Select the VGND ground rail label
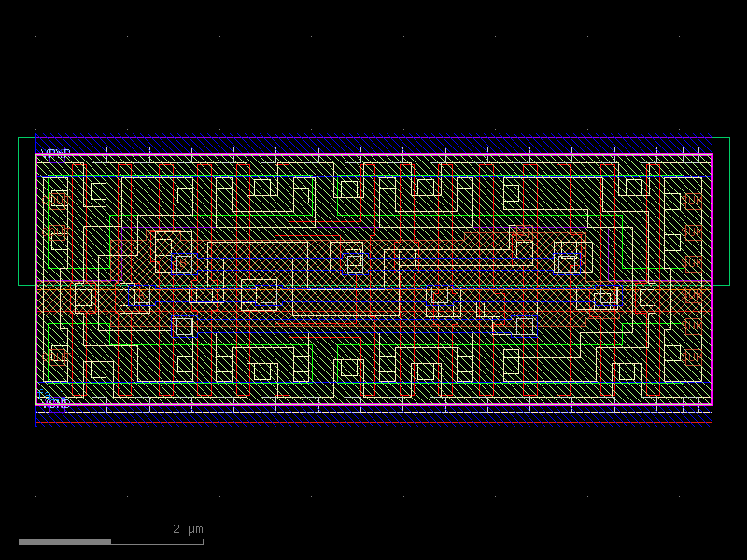Image resolution: width=747 pixels, height=560 pixels. point(53,403)
